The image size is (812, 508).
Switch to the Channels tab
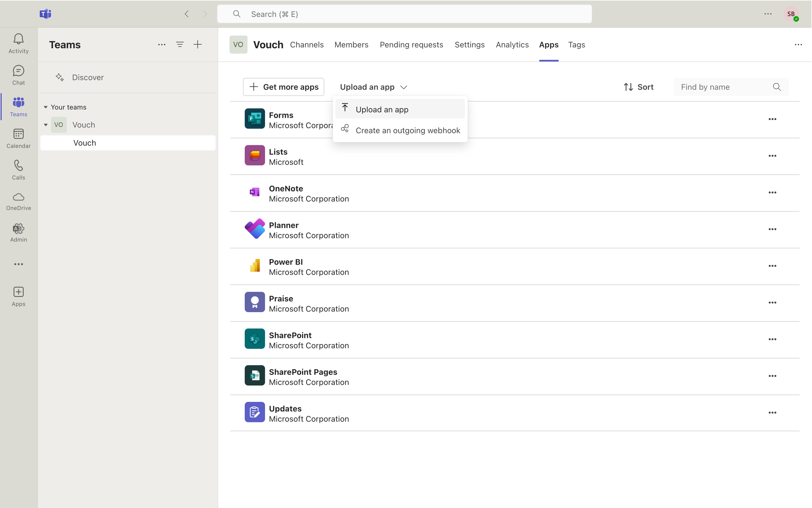click(307, 45)
